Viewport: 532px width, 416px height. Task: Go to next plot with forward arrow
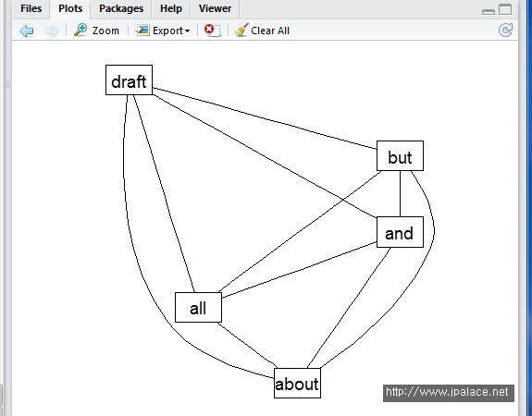click(x=52, y=31)
